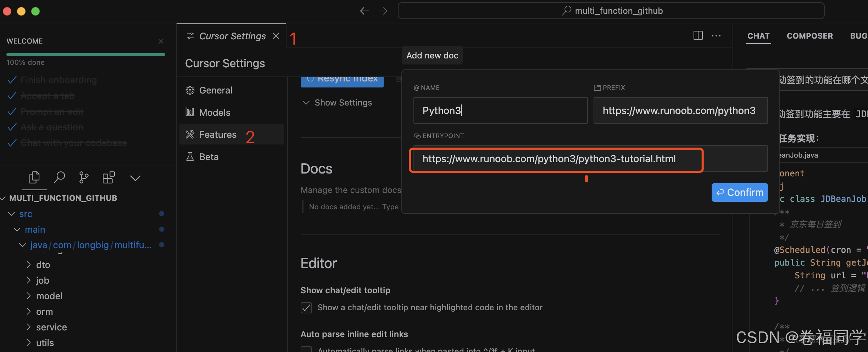Open Features settings
Image resolution: width=868 pixels, height=352 pixels.
coord(232,135)
